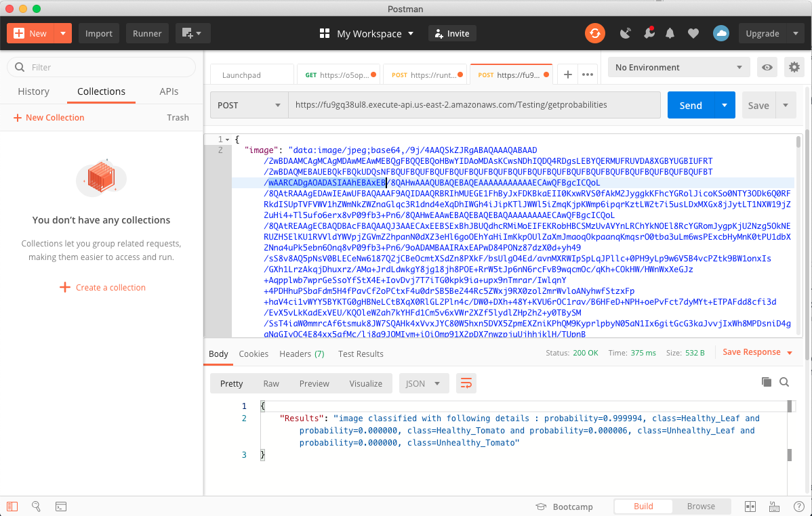
Task: Expand Upgrade dropdown arrow
Action: [x=796, y=34]
